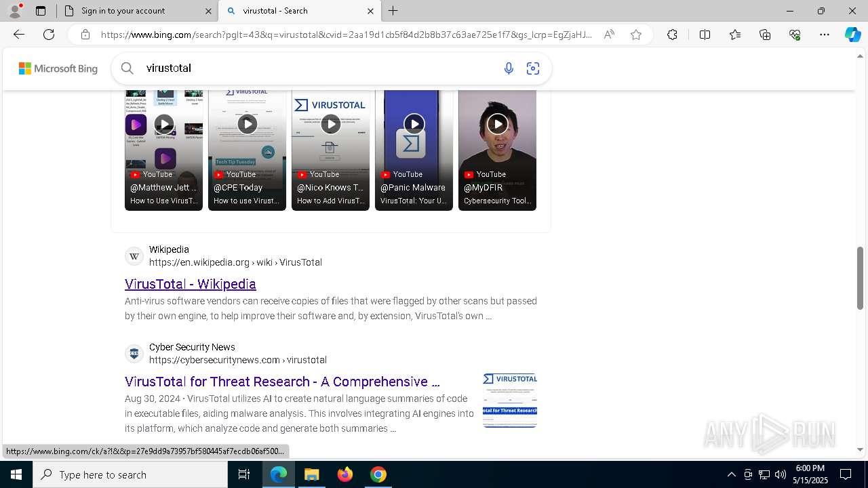Play the @Matthew Jett video
This screenshot has height=488, width=868.
(x=163, y=124)
